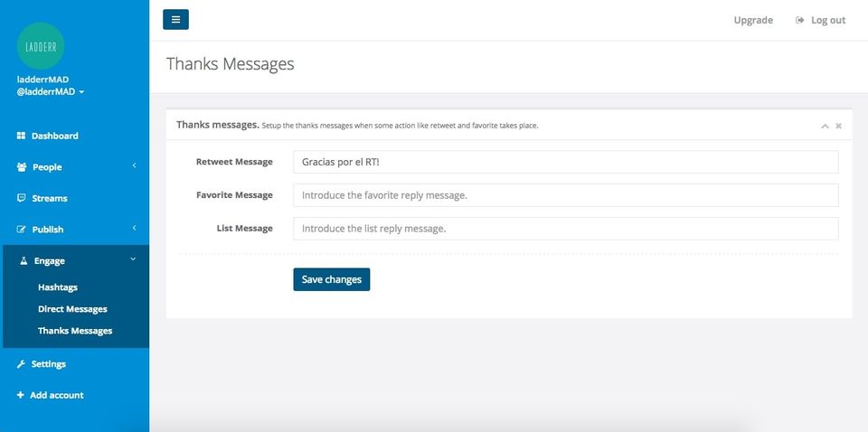The image size is (868, 432).
Task: Open Dashboard from the sidebar
Action: pos(55,136)
